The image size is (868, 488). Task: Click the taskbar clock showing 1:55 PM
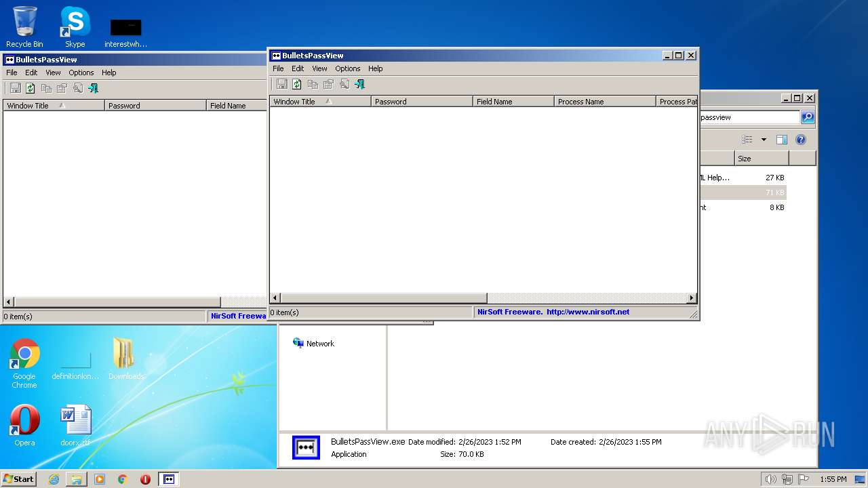pyautogui.click(x=833, y=479)
